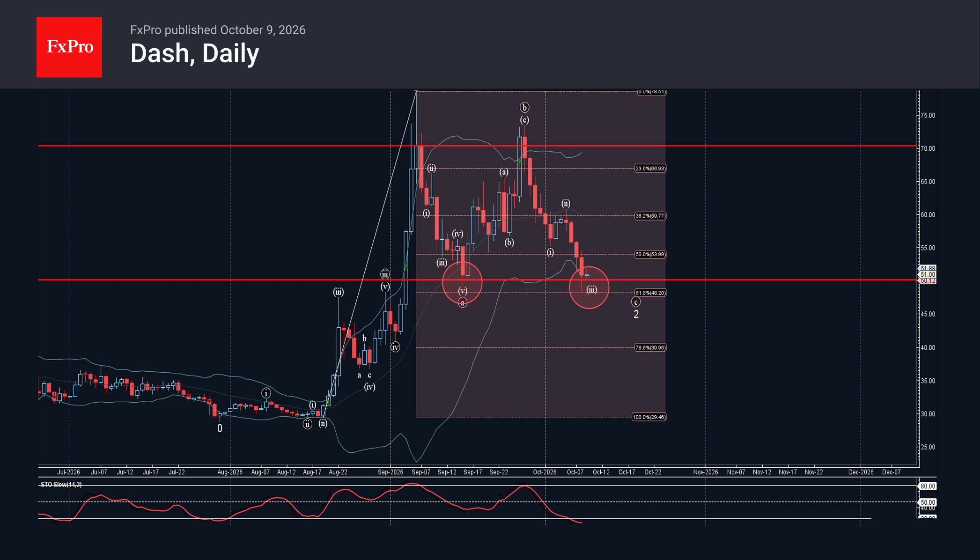Click the 25.00 price axis label
This screenshot has width=980, height=560.
point(928,447)
